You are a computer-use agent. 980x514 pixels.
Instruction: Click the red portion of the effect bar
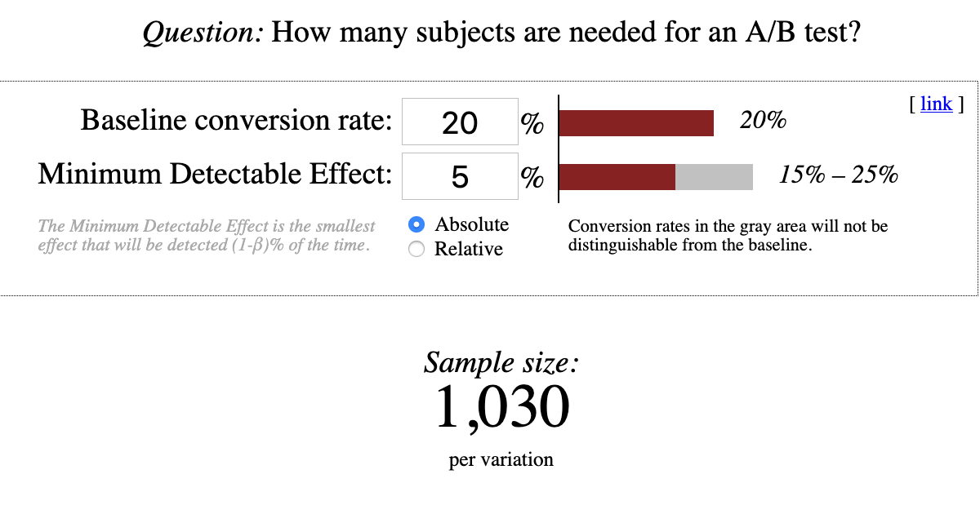[x=617, y=176]
